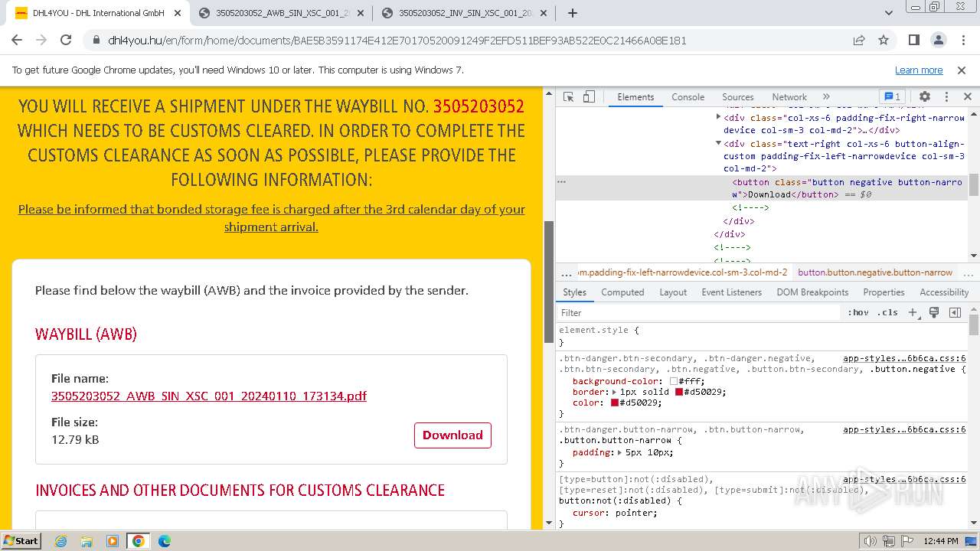Switch to the Elements tab

[635, 97]
